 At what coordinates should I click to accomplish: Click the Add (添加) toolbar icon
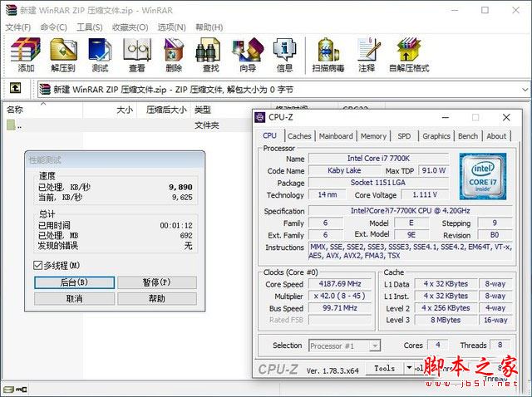point(26,49)
